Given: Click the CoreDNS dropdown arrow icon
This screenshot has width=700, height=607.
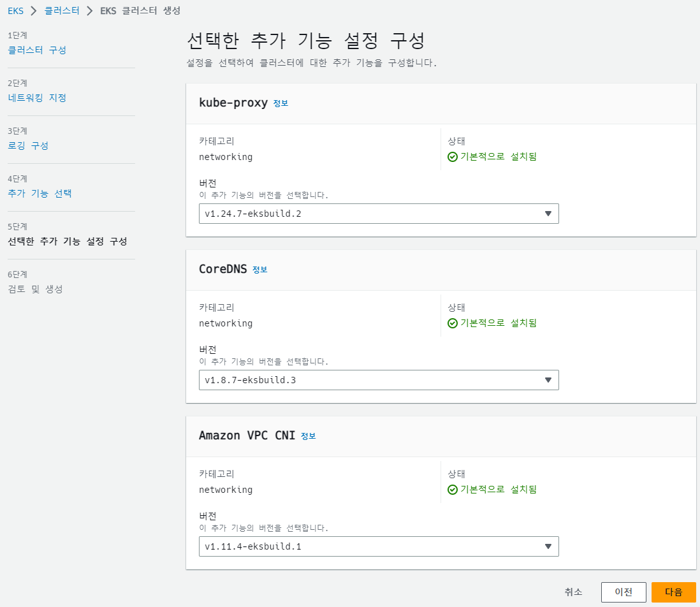Looking at the screenshot, I should pyautogui.click(x=548, y=380).
